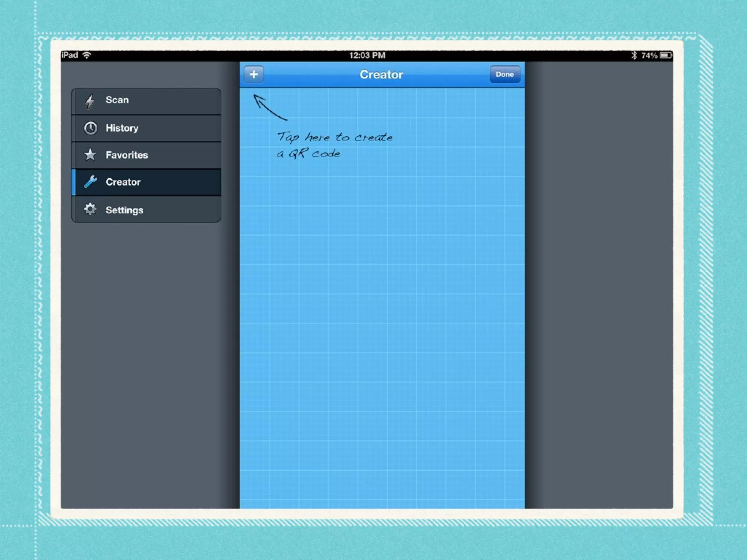Click the lightning bolt Scan icon
The width and height of the screenshot is (747, 560).
(90, 101)
